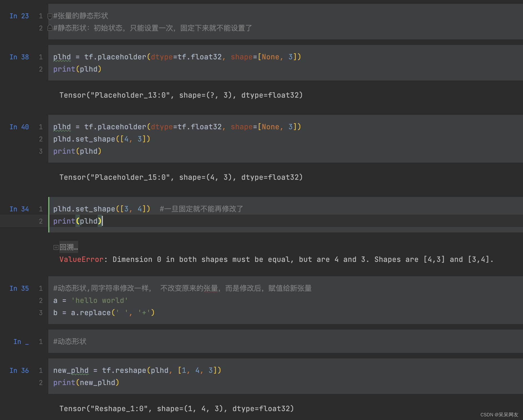Select cell label In 40
The width and height of the screenshot is (523, 420).
pos(19,127)
